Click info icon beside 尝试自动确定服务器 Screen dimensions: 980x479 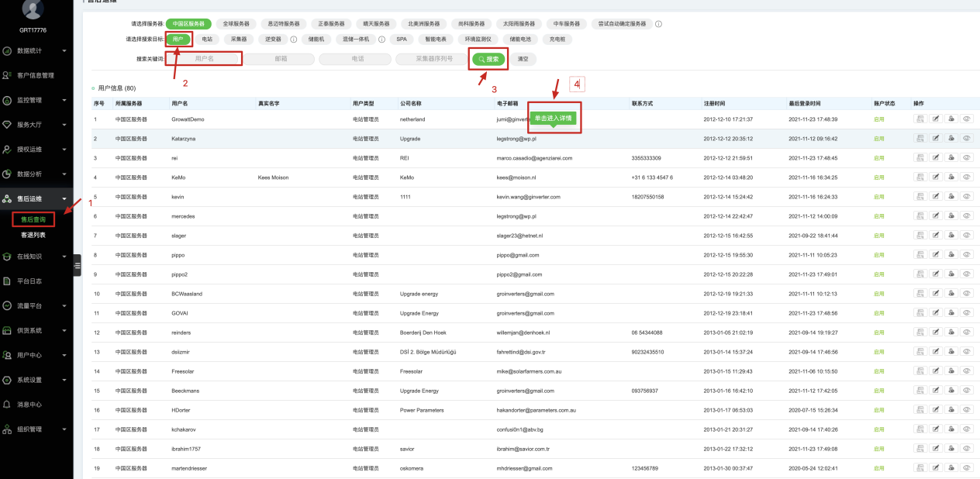click(x=658, y=24)
